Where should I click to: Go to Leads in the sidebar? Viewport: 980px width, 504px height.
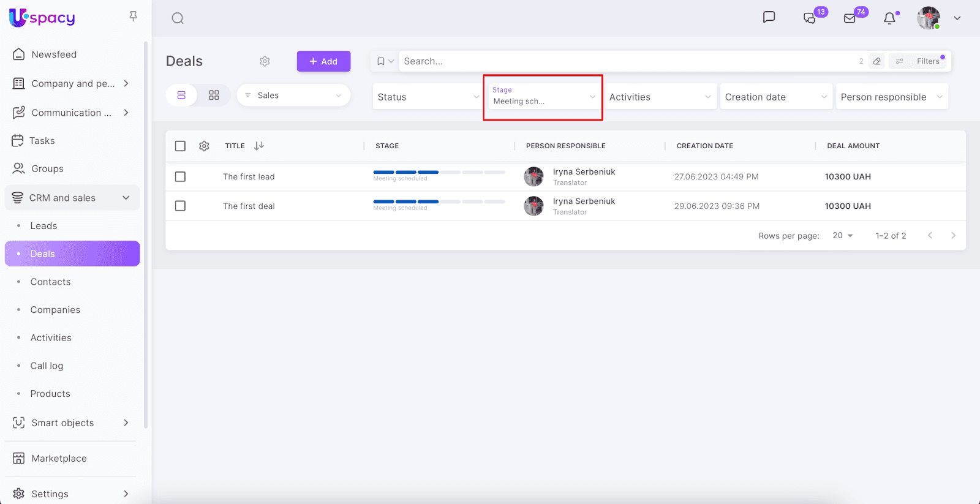(x=43, y=226)
